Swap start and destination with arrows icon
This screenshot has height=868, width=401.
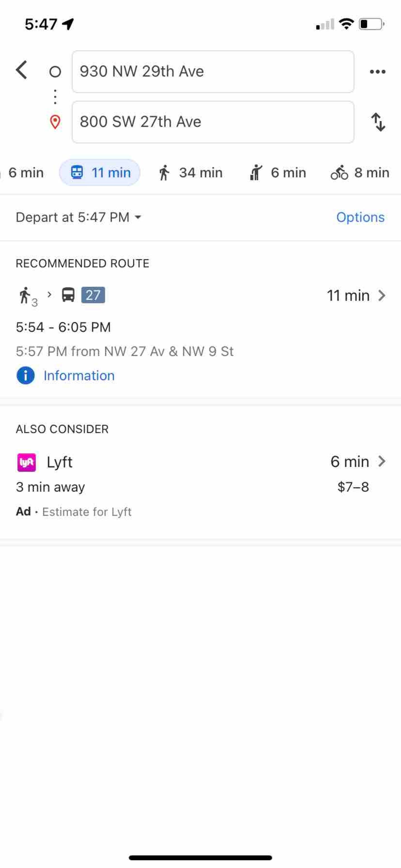378,122
